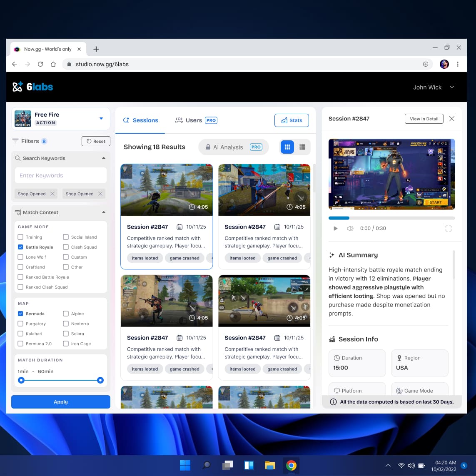Open video preview in fullscreen

coord(449,228)
